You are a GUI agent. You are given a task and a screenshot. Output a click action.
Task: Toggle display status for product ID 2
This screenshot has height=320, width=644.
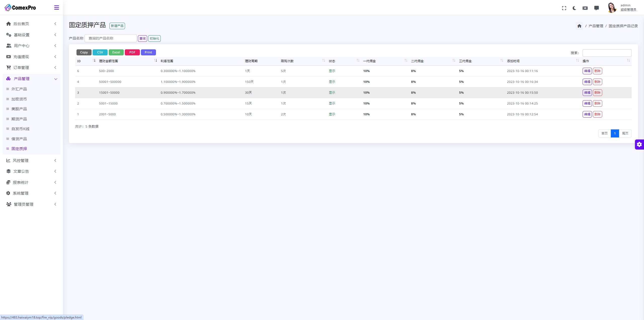point(332,103)
